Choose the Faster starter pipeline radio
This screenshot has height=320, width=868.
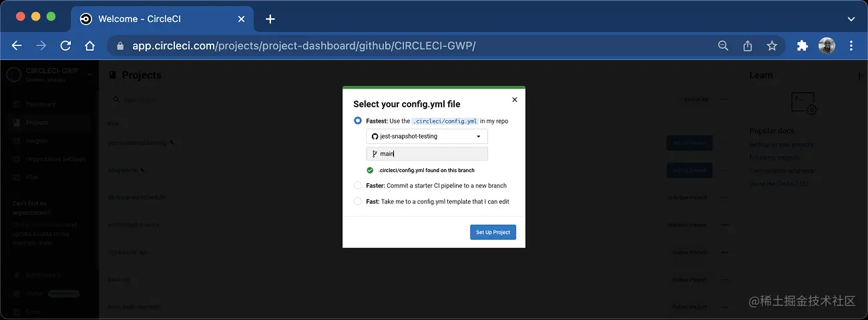(358, 185)
